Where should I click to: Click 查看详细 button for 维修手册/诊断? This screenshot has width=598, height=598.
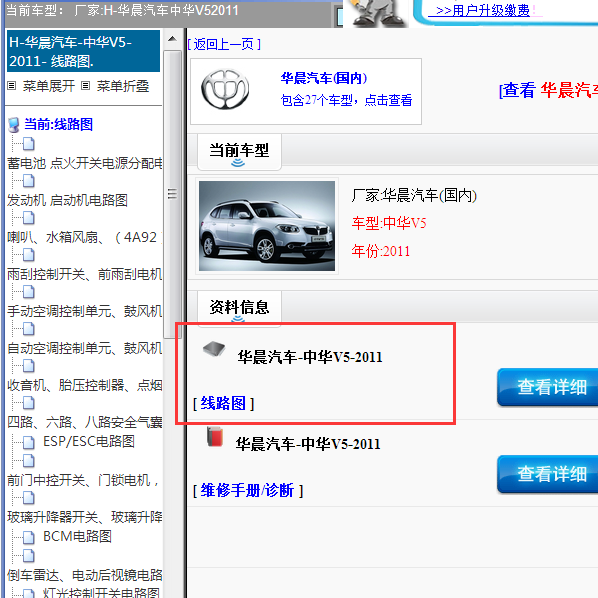pos(548,474)
